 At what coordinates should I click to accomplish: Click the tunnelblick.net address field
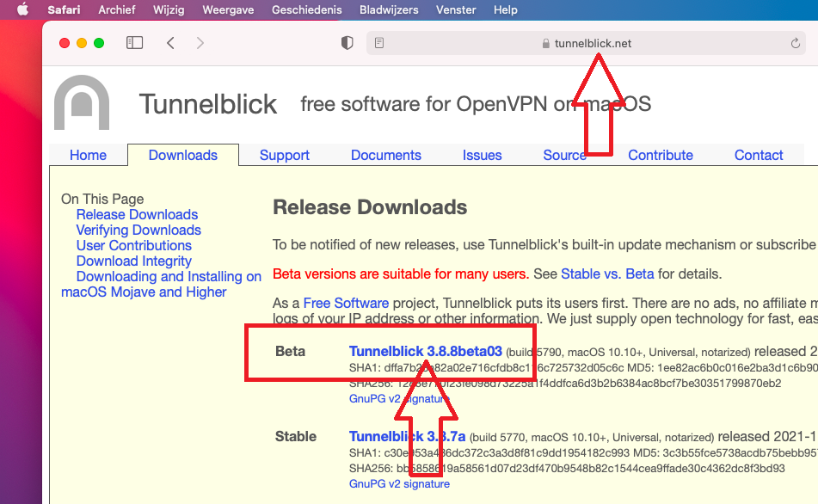point(587,43)
